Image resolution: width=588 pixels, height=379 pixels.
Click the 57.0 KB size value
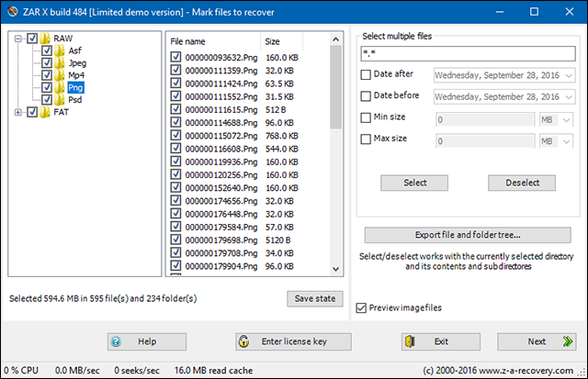tap(279, 227)
